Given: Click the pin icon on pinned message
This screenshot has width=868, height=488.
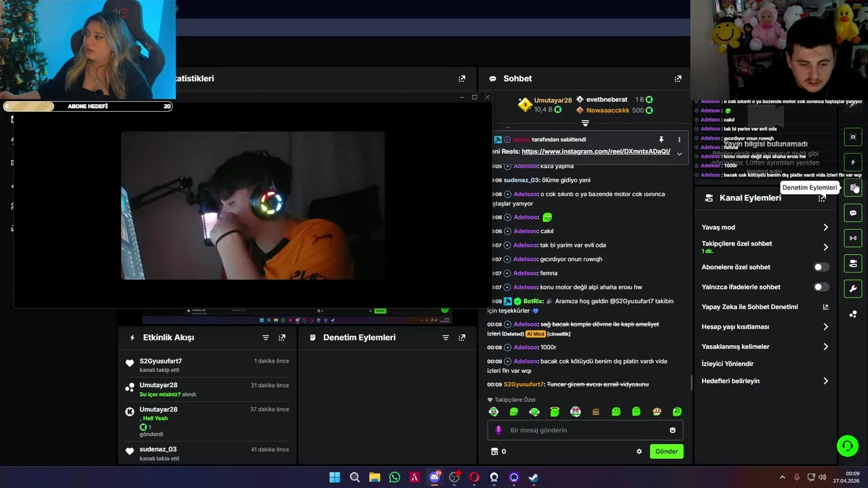Looking at the screenshot, I should (x=661, y=140).
